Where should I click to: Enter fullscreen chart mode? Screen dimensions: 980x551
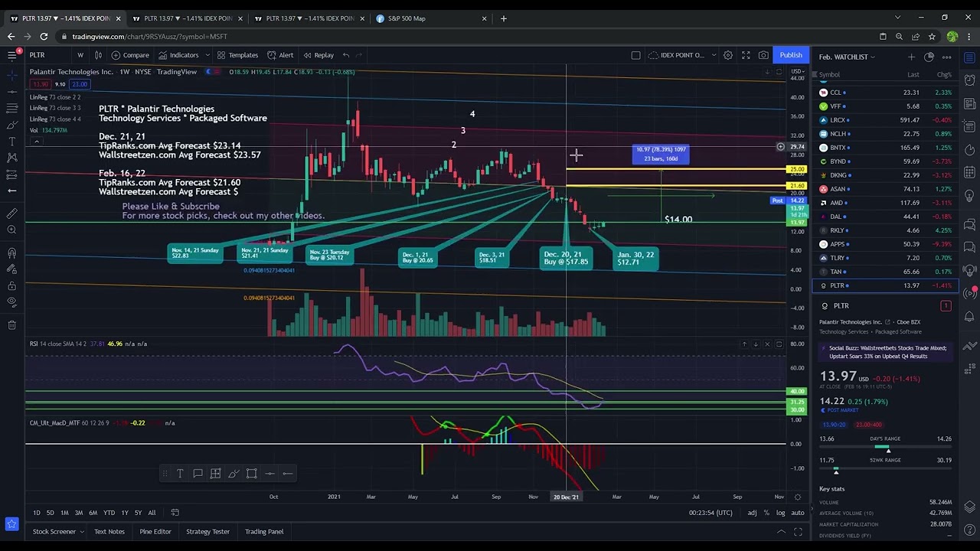pyautogui.click(x=746, y=55)
